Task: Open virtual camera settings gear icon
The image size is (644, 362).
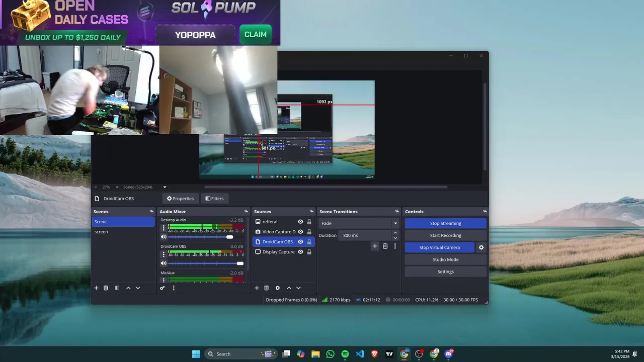Action: pyautogui.click(x=481, y=247)
